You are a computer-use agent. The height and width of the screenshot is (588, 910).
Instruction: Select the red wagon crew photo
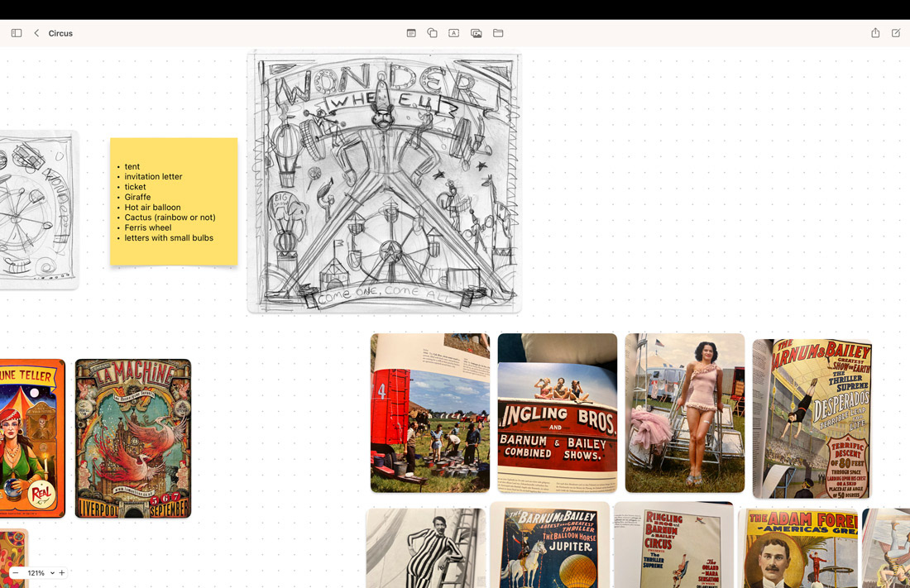tap(430, 413)
